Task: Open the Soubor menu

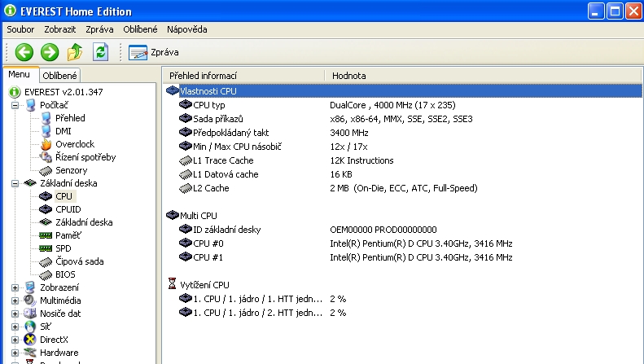Action: pos(20,29)
